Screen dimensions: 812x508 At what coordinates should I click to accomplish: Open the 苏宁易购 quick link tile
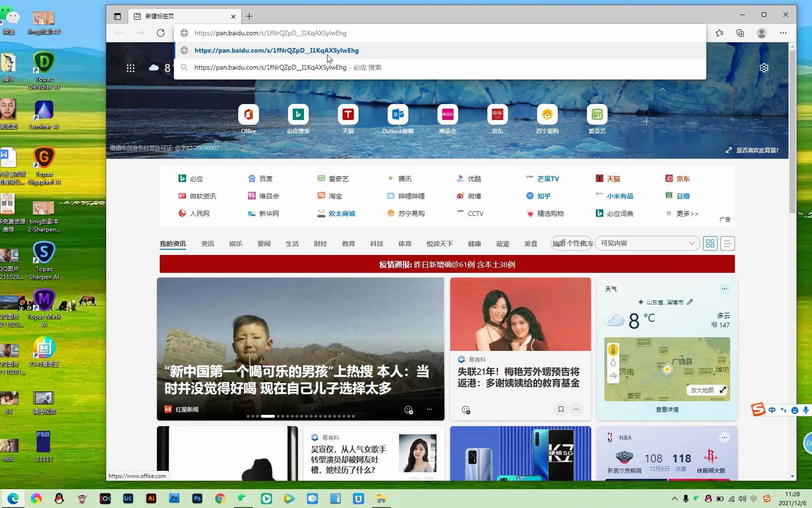click(x=547, y=119)
